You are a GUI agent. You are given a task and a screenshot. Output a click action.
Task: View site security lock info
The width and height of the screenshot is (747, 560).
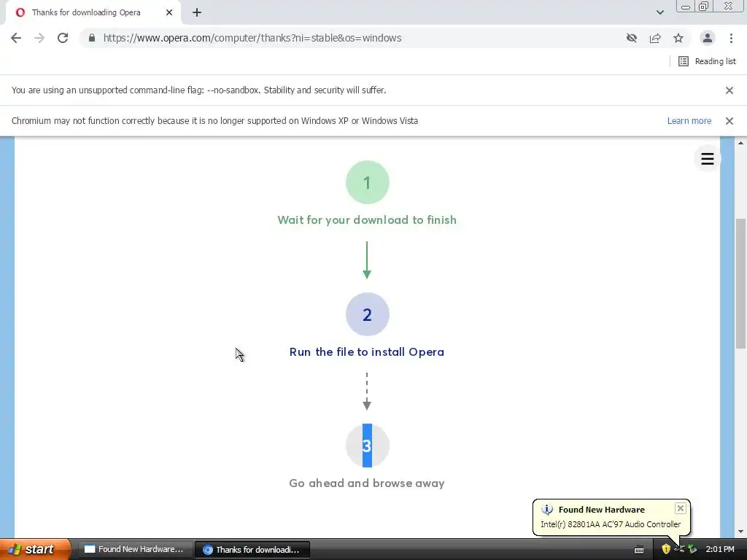point(92,38)
